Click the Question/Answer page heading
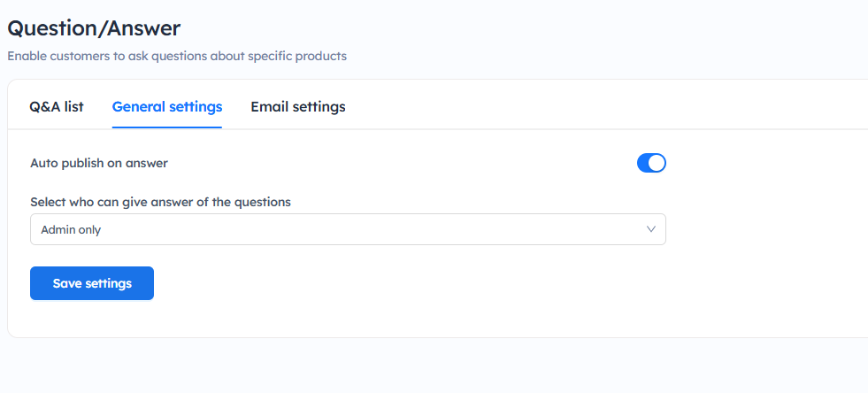Image resolution: width=868 pixels, height=393 pixels. click(94, 28)
